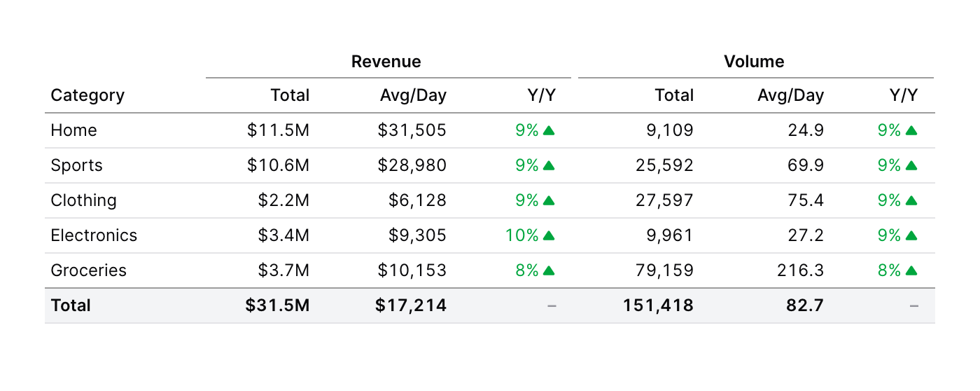Click the Clothing revenue Y/Y up arrow
The image size is (980, 391).
(549, 200)
